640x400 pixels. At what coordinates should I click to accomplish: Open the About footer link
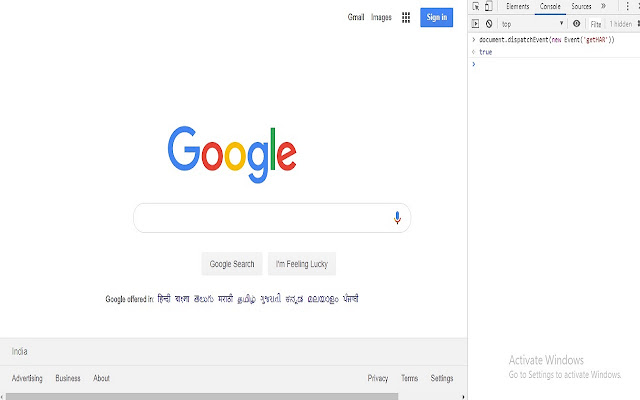coord(101,378)
